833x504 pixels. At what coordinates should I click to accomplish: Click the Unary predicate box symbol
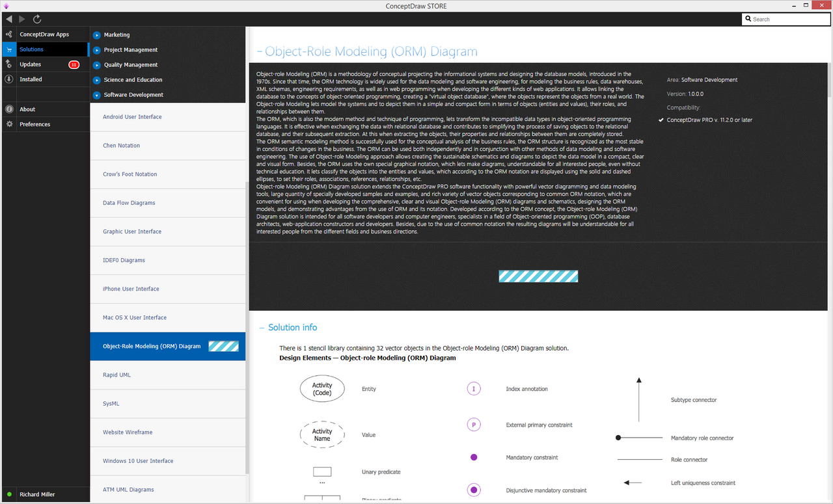[322, 472]
